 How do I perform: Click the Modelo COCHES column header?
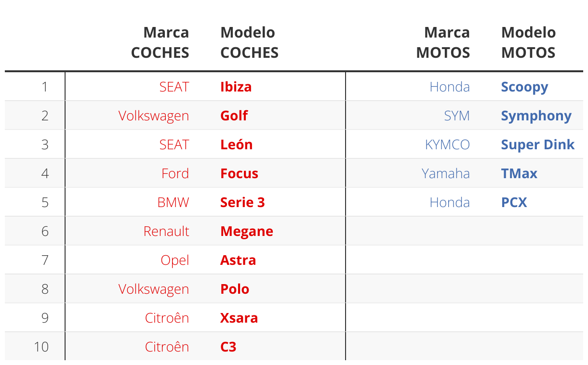point(249,42)
